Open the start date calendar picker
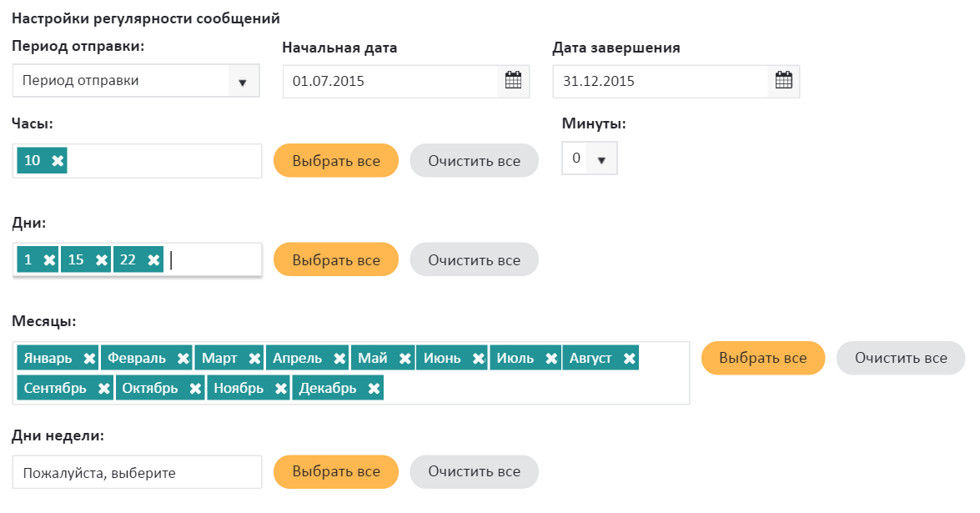This screenshot has width=980, height=513. click(513, 81)
